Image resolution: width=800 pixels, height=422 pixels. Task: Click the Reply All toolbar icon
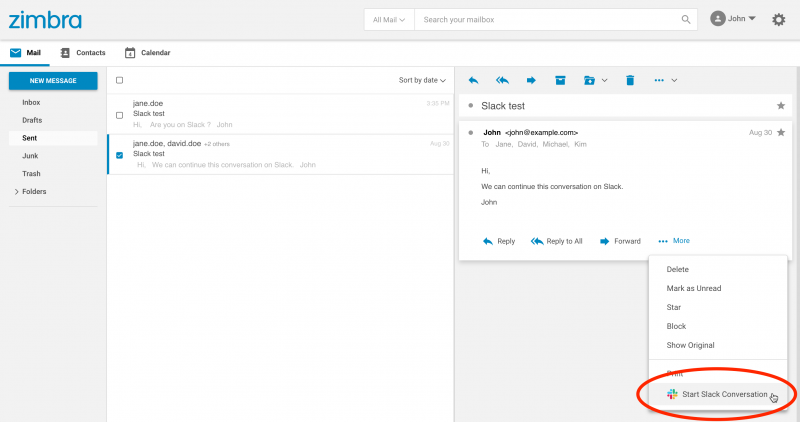coord(503,80)
